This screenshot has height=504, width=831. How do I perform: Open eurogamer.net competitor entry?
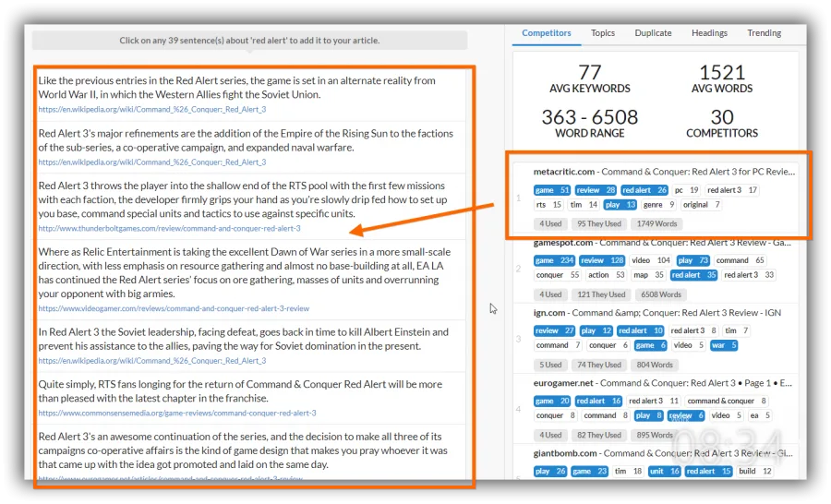pos(662,383)
